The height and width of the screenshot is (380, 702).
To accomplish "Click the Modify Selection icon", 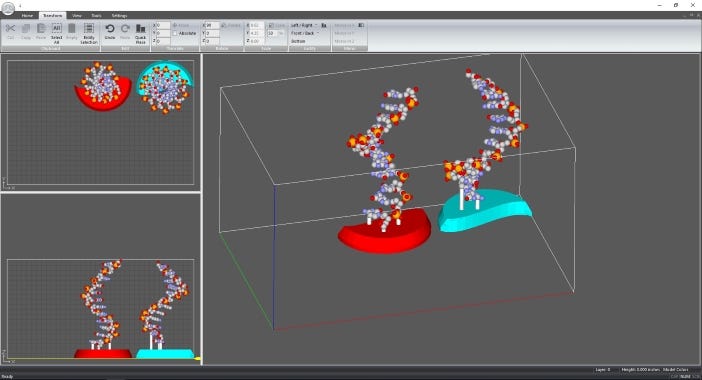I will coord(89,29).
